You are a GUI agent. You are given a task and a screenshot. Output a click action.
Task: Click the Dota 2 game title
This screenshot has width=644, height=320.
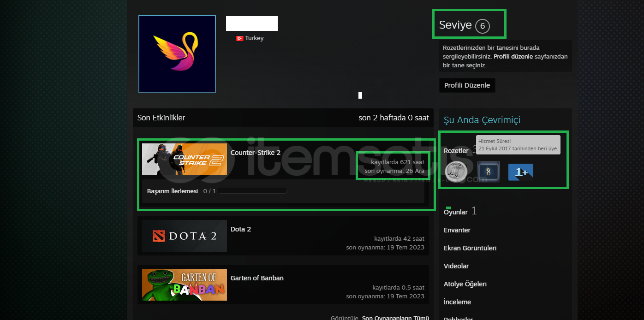[241, 229]
